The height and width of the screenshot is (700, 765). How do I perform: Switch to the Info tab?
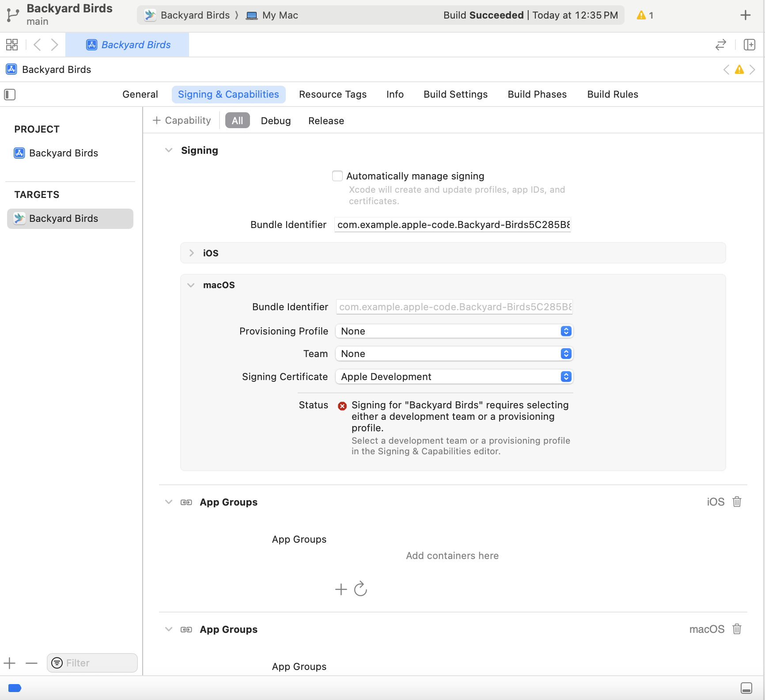[395, 94]
